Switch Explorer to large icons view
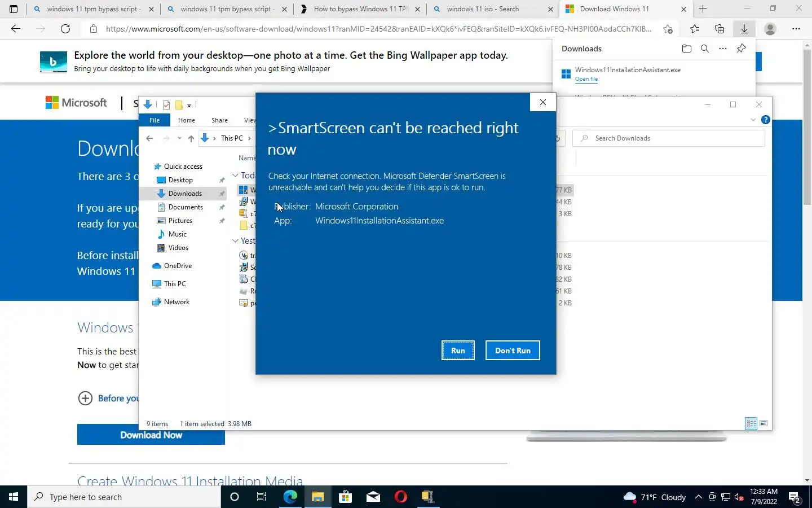812x508 pixels. [x=764, y=423]
